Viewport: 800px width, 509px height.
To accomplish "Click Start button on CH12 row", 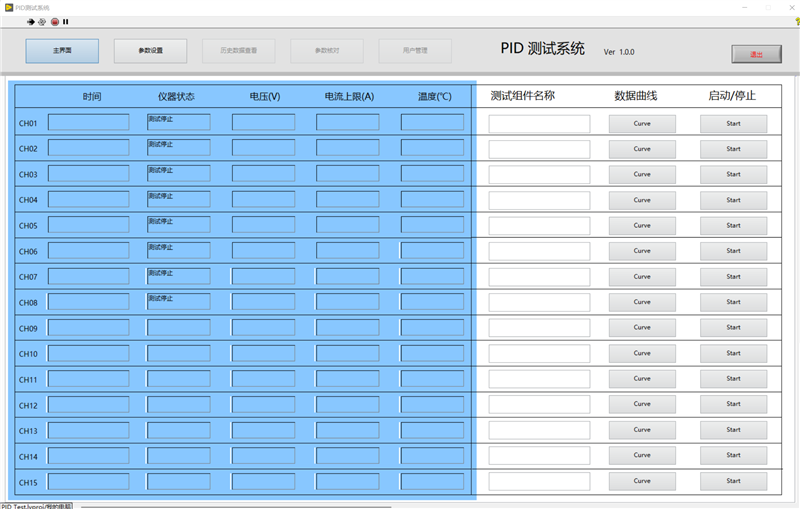I will pos(733,404).
